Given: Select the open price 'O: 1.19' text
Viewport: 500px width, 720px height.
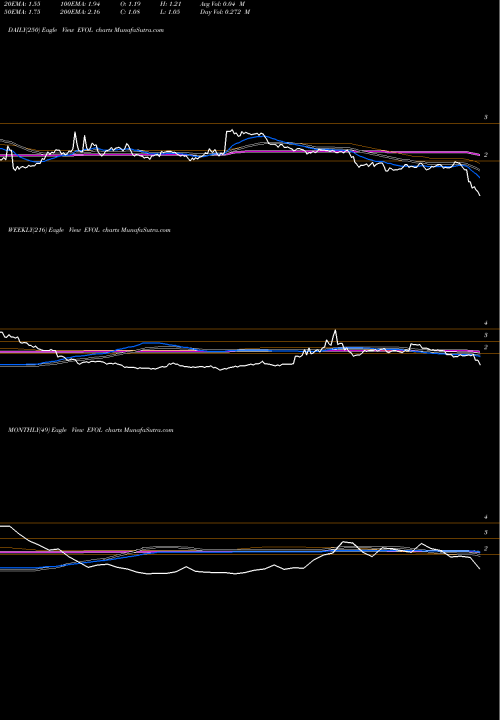Looking at the screenshot, I should (130, 4).
